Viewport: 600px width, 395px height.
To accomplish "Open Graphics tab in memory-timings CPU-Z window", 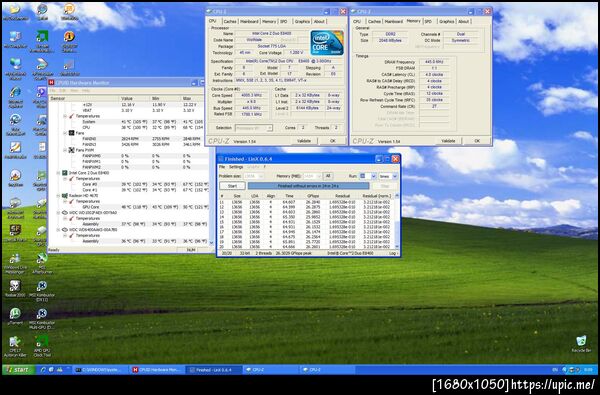I will (447, 21).
